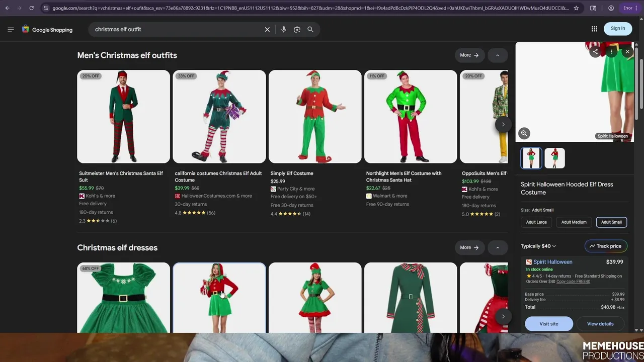Open the Google Shopping home logo
This screenshot has height=362, width=644.
click(x=47, y=30)
